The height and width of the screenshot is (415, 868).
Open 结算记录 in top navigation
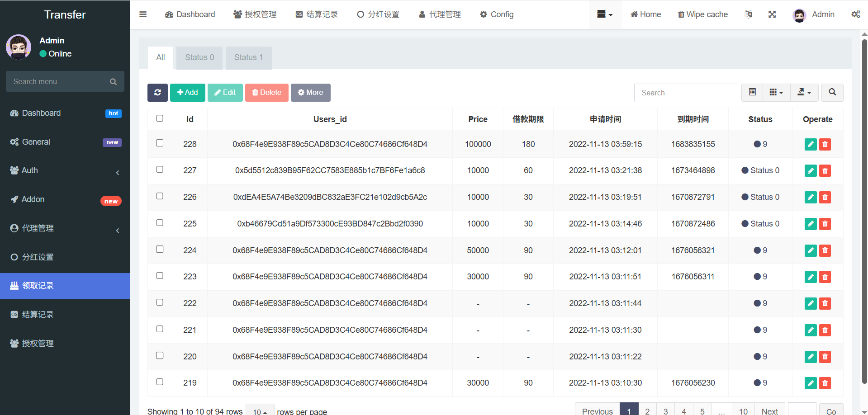coord(317,14)
